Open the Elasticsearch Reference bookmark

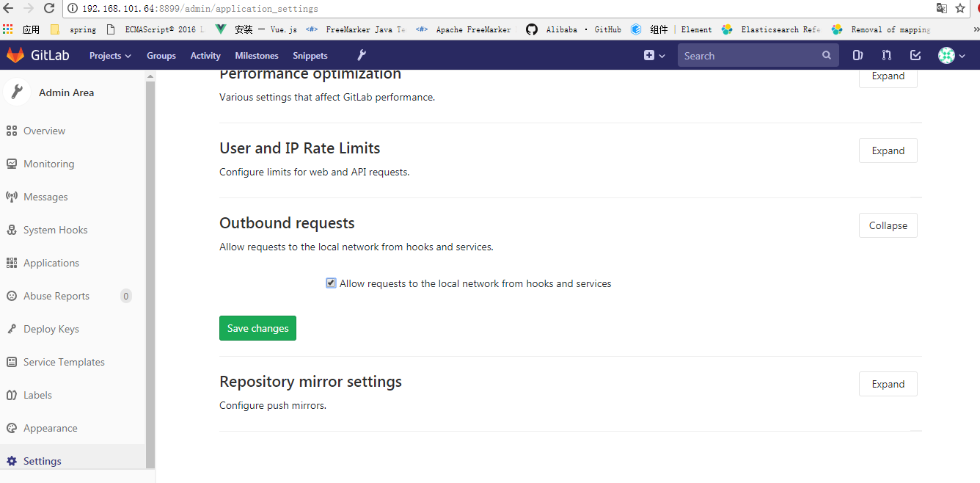click(x=772, y=29)
